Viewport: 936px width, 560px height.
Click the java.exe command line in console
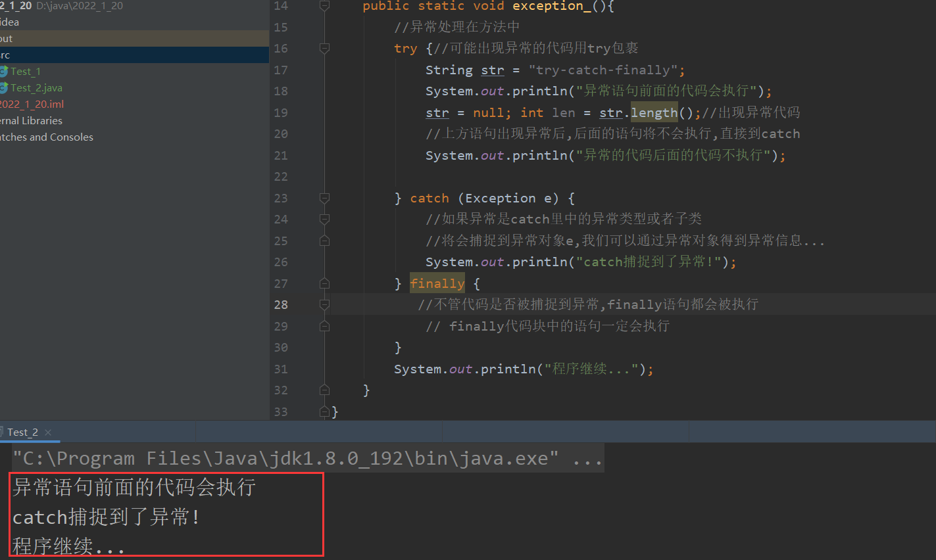(x=286, y=458)
